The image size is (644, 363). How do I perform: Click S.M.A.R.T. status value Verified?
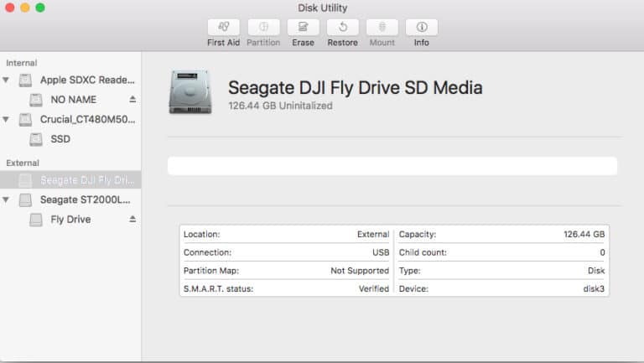(x=374, y=288)
